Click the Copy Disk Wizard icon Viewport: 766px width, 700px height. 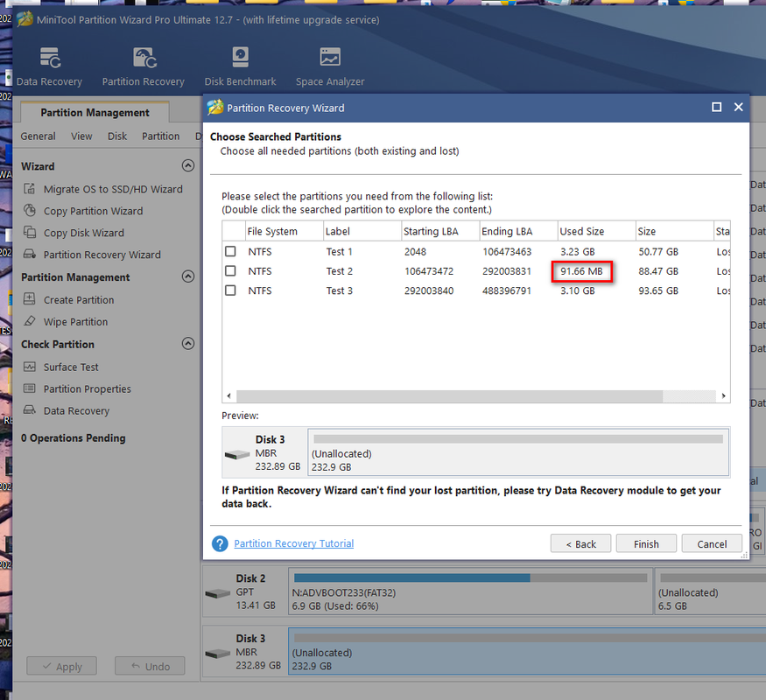click(30, 232)
